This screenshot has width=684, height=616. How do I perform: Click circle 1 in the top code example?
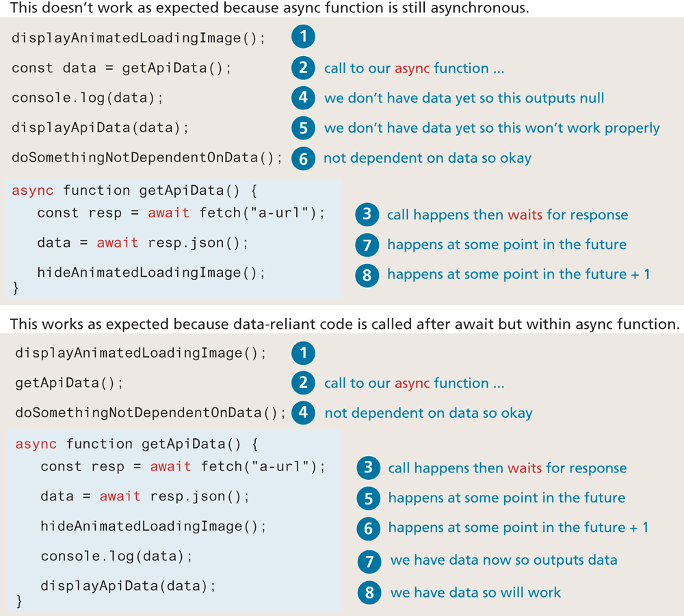pyautogui.click(x=303, y=38)
